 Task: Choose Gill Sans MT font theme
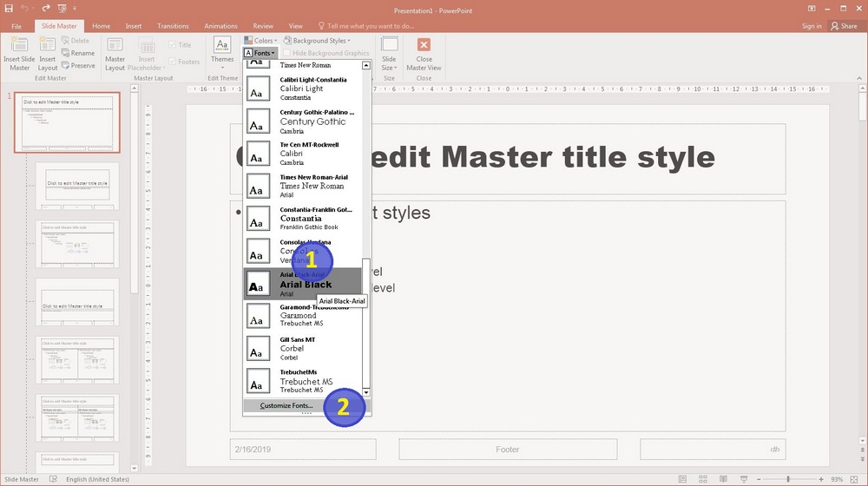tap(303, 349)
